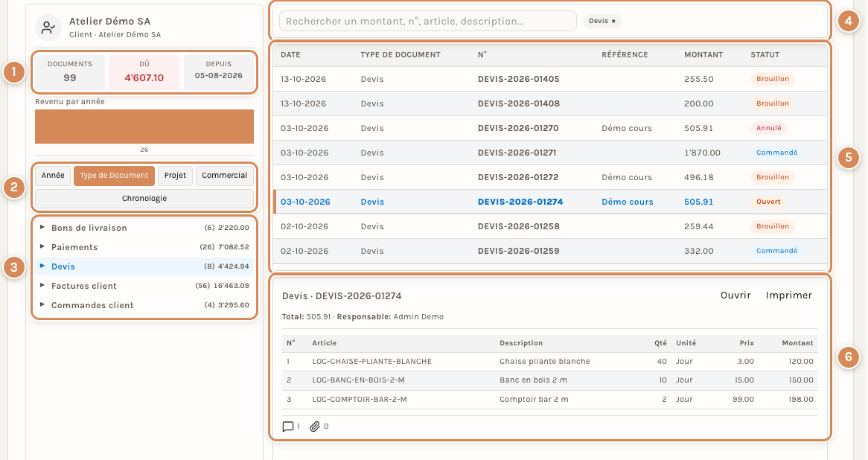Image resolution: width=868 pixels, height=460 pixels.
Task: Collapse the Devis group arrow
Action: (42, 266)
